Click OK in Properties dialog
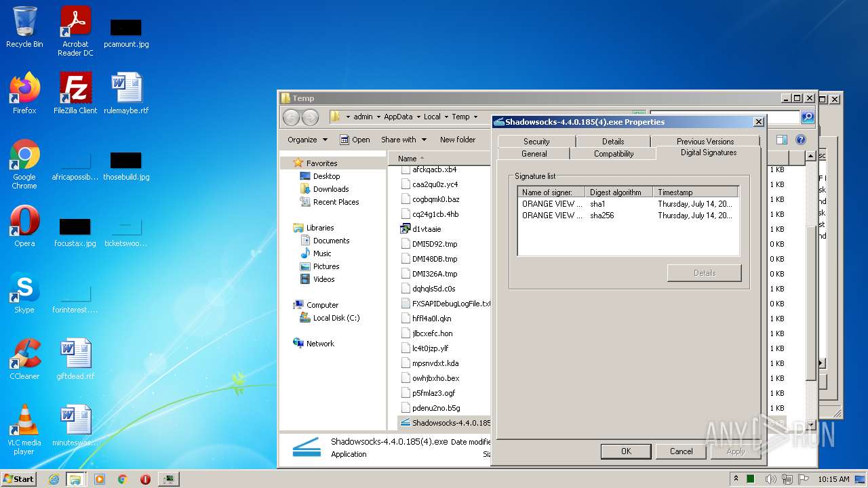 point(626,451)
